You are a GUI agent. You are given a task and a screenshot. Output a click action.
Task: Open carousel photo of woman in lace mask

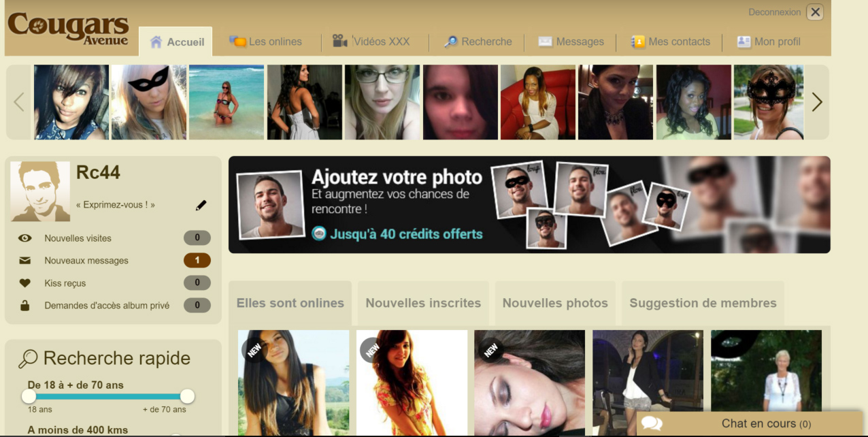pyautogui.click(x=769, y=102)
